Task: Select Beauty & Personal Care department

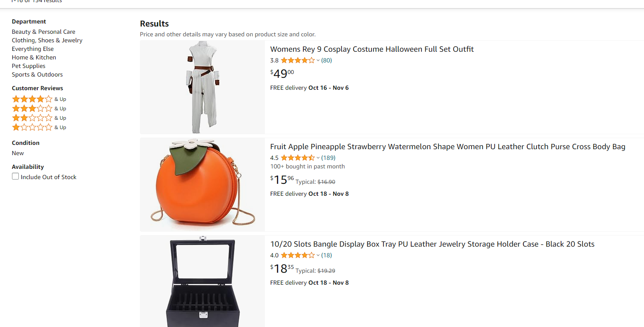Action: (x=44, y=32)
